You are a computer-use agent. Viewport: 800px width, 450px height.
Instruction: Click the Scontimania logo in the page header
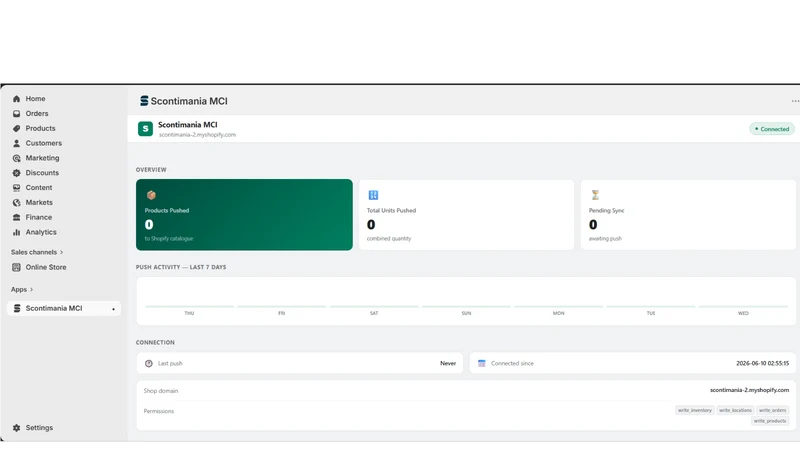click(144, 101)
